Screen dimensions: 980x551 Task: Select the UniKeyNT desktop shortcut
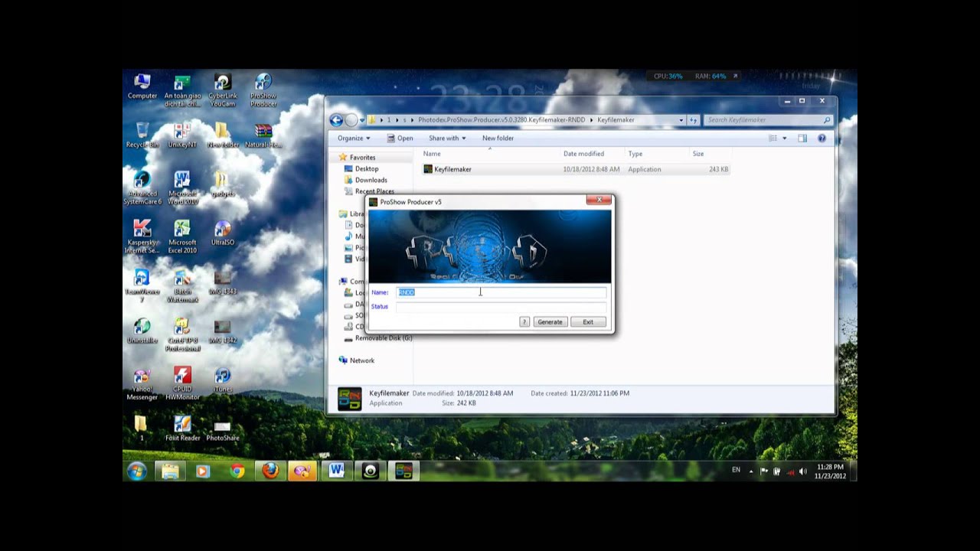tap(182, 135)
